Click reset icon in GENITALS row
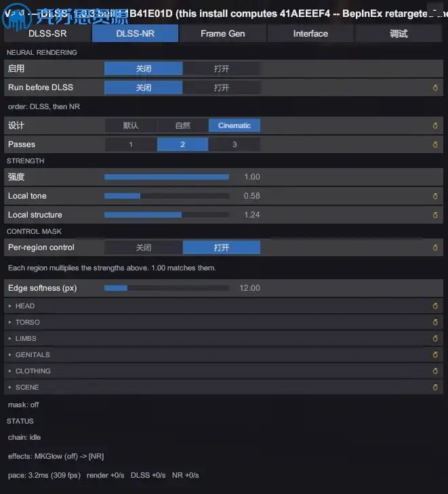 pyautogui.click(x=435, y=355)
